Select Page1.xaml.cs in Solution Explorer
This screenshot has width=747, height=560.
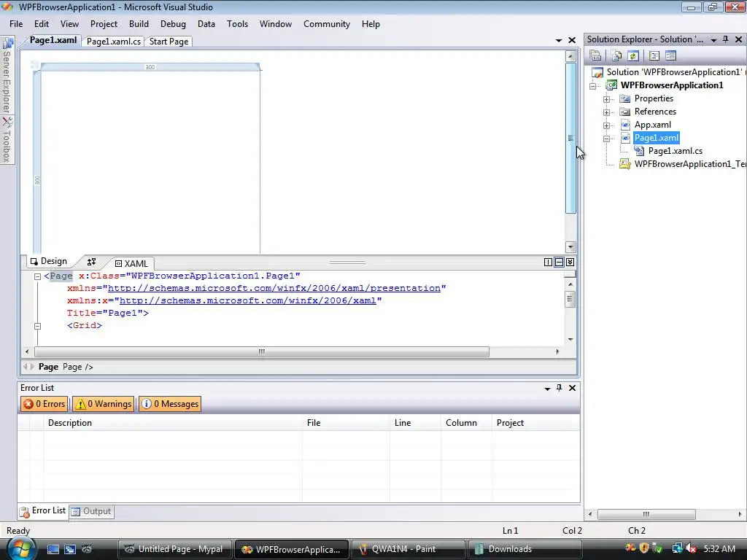point(675,151)
